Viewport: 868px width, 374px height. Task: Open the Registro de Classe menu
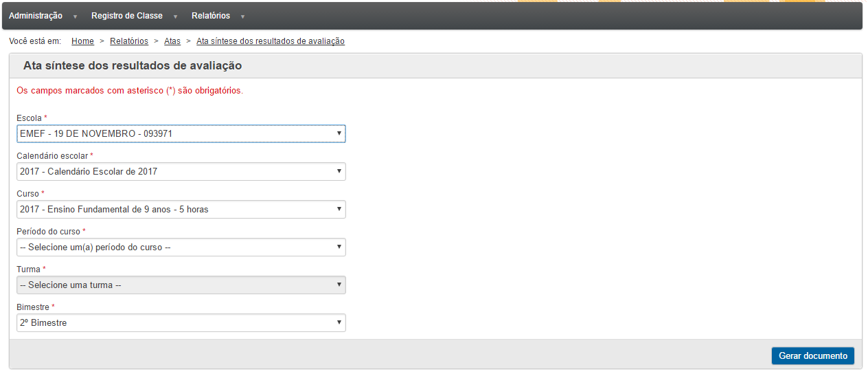coord(127,16)
